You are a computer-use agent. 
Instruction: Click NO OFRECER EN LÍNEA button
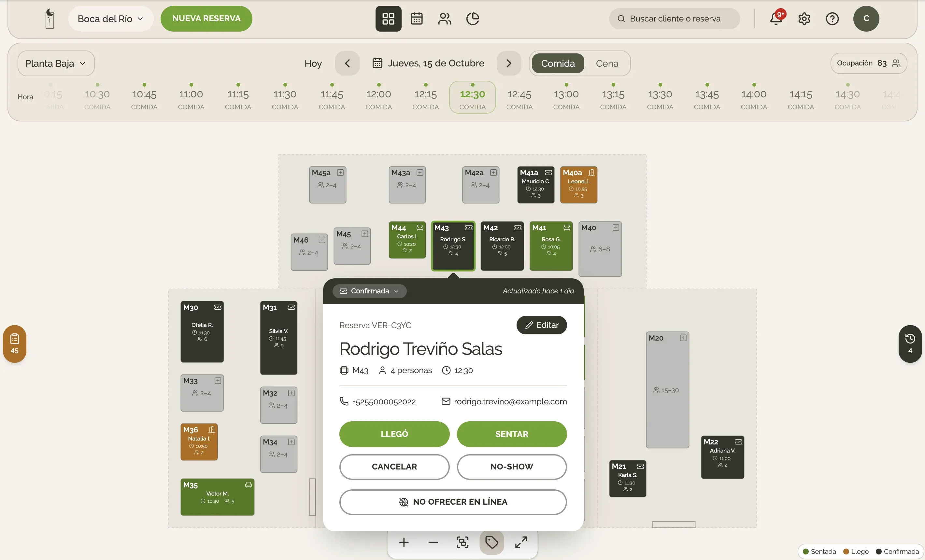453,502
